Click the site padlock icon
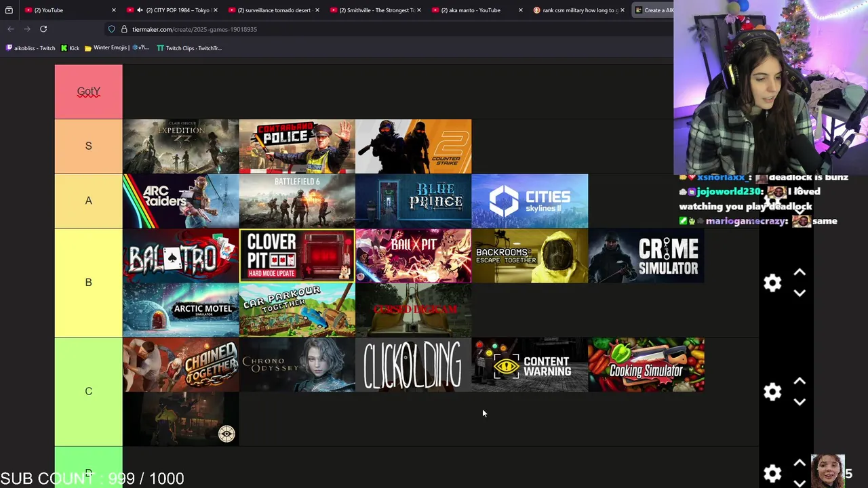Image resolution: width=868 pixels, height=488 pixels. click(x=124, y=29)
